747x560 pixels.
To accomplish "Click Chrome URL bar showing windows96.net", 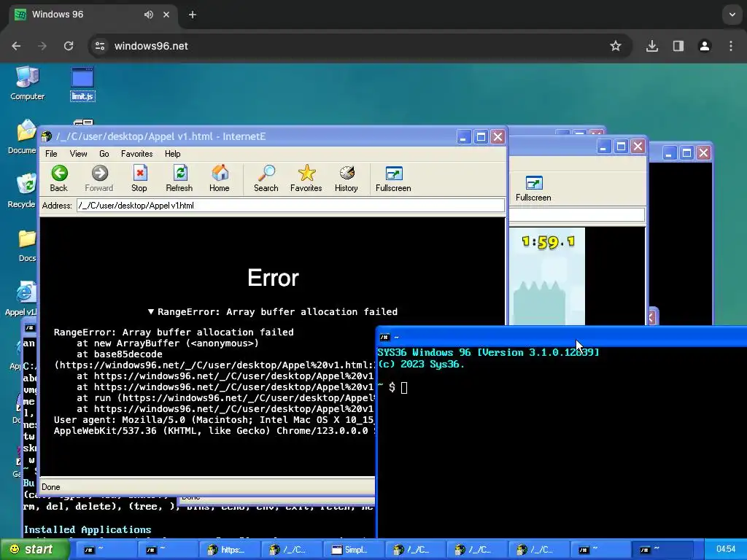I will pos(360,46).
